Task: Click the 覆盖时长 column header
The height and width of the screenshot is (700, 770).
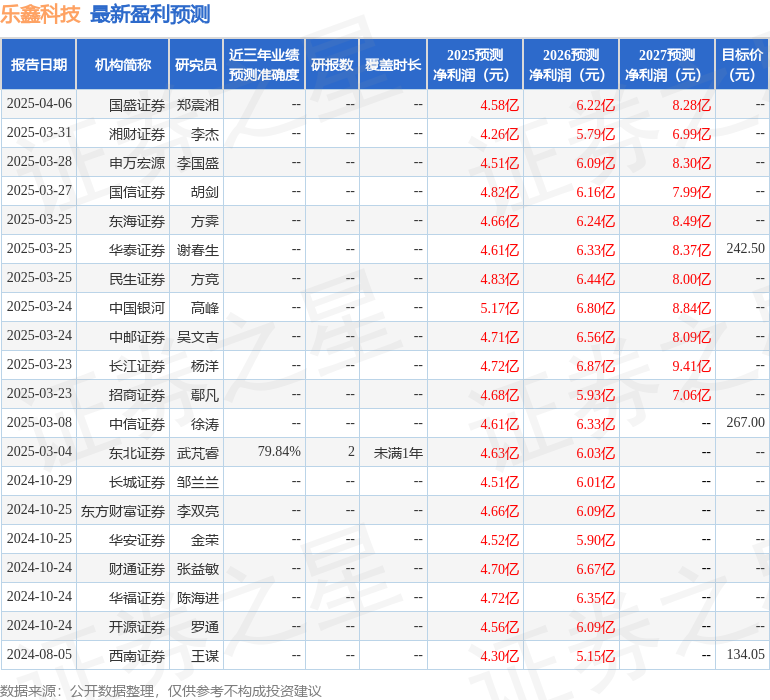Action: pyautogui.click(x=393, y=64)
